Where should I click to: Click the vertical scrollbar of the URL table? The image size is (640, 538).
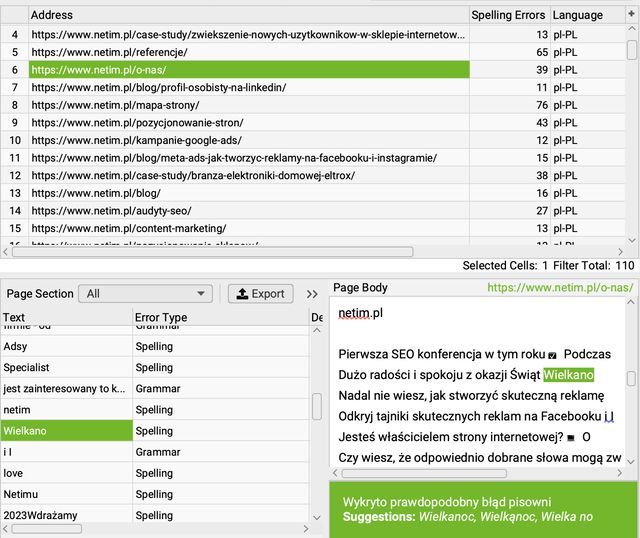[x=631, y=50]
